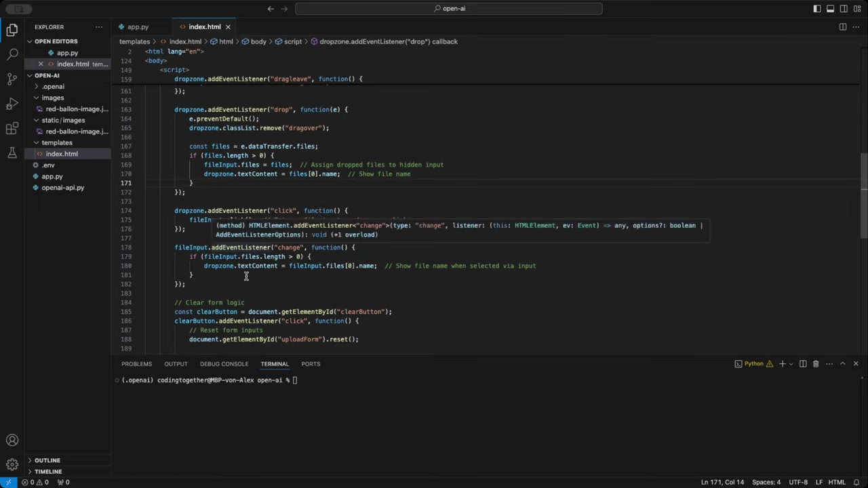Collapse the templates folder

[x=36, y=142]
